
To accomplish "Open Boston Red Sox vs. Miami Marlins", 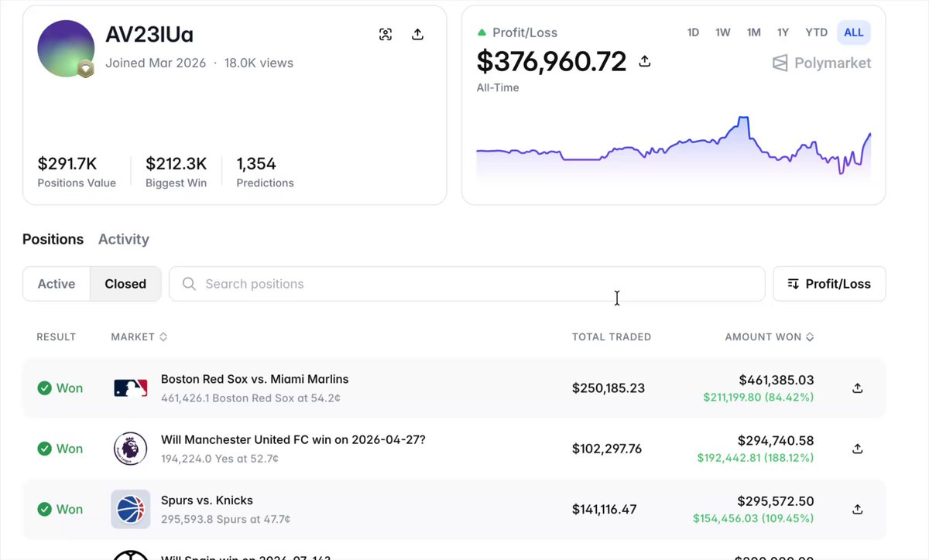I will click(x=255, y=380).
